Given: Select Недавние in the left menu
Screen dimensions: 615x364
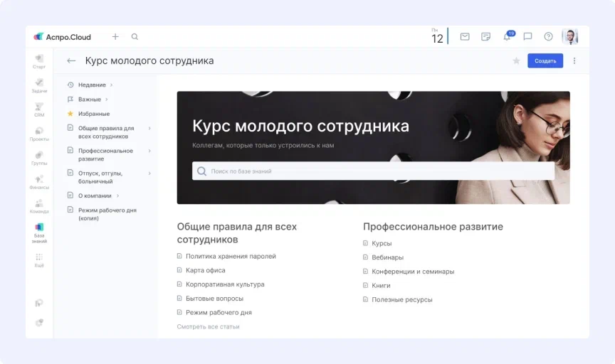Looking at the screenshot, I should 92,85.
